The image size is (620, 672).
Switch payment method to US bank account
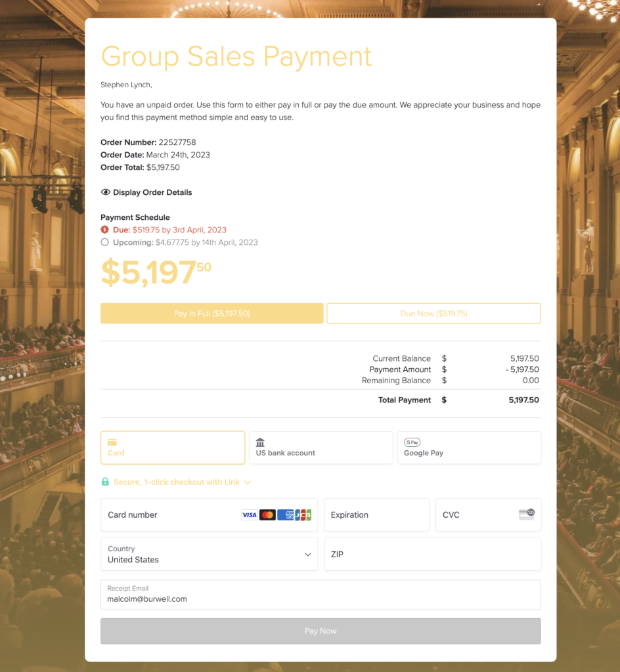coord(321,448)
